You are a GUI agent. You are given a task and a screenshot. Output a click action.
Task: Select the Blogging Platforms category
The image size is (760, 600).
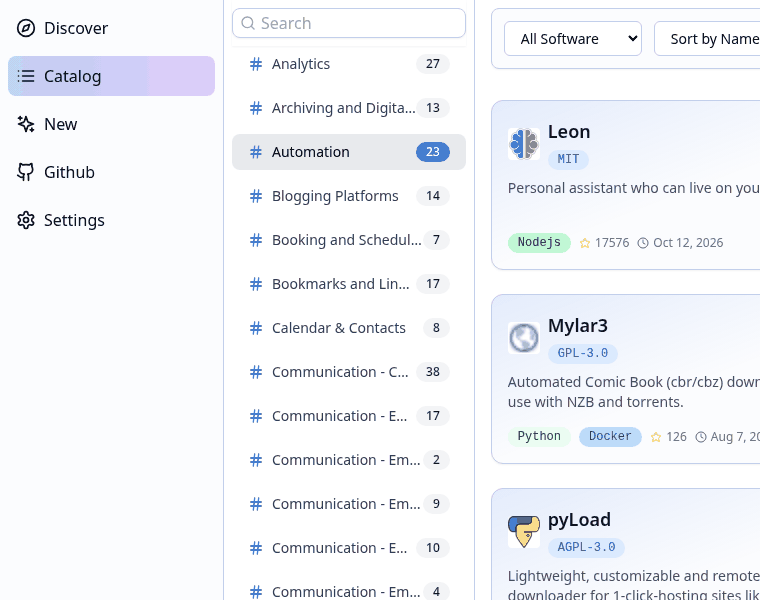[348, 196]
